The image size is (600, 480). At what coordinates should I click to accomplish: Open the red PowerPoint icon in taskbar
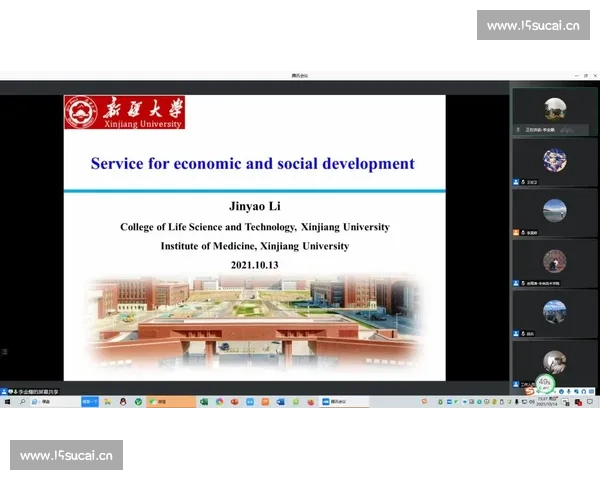pyautogui.click(x=235, y=402)
